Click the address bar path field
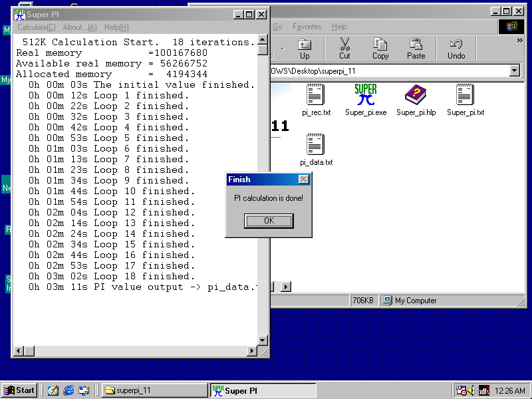 [x=390, y=71]
